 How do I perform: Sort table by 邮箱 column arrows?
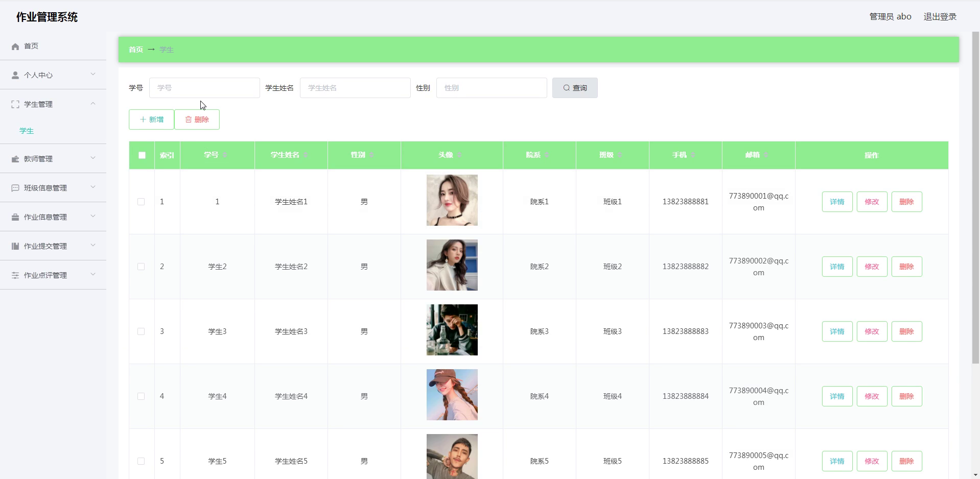coord(766,155)
